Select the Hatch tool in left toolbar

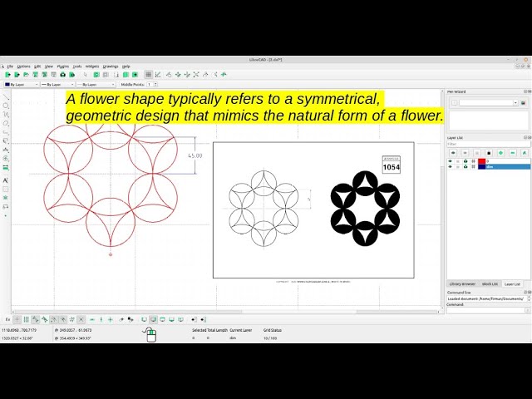tap(6, 189)
